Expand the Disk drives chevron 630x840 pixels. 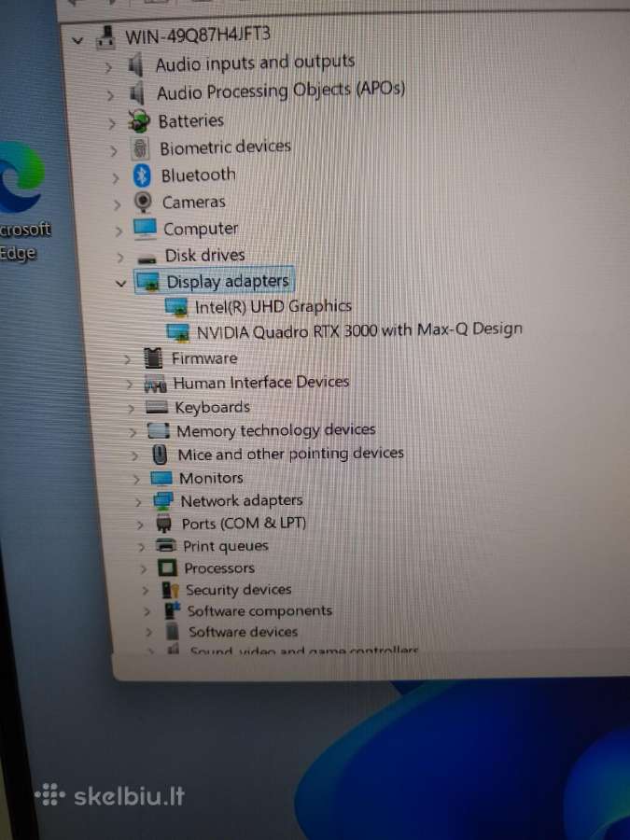pos(120,258)
